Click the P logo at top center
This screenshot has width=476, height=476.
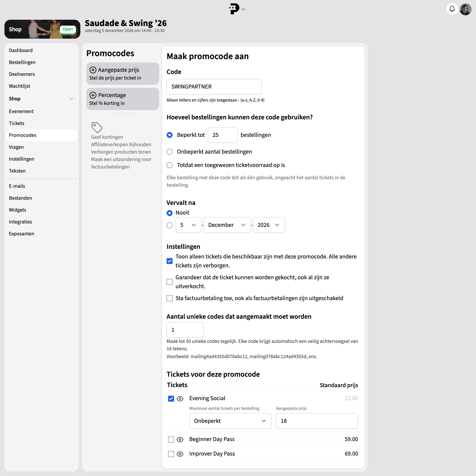pos(234,9)
